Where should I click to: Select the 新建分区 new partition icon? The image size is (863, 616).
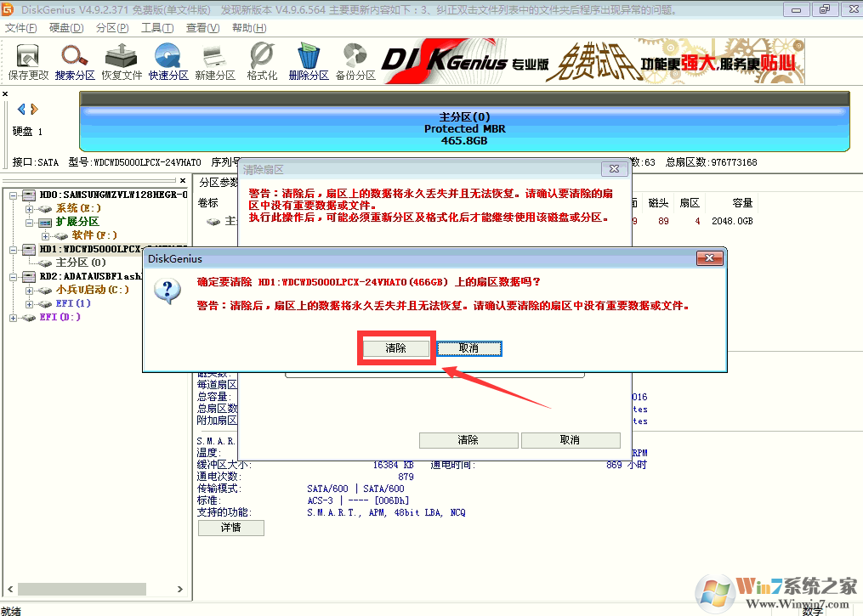point(215,61)
